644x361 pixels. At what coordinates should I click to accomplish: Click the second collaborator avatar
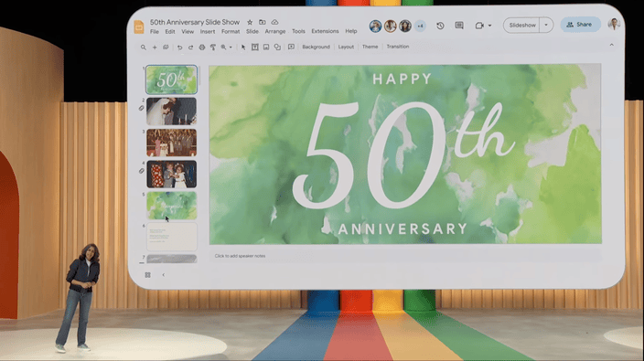coord(390,27)
